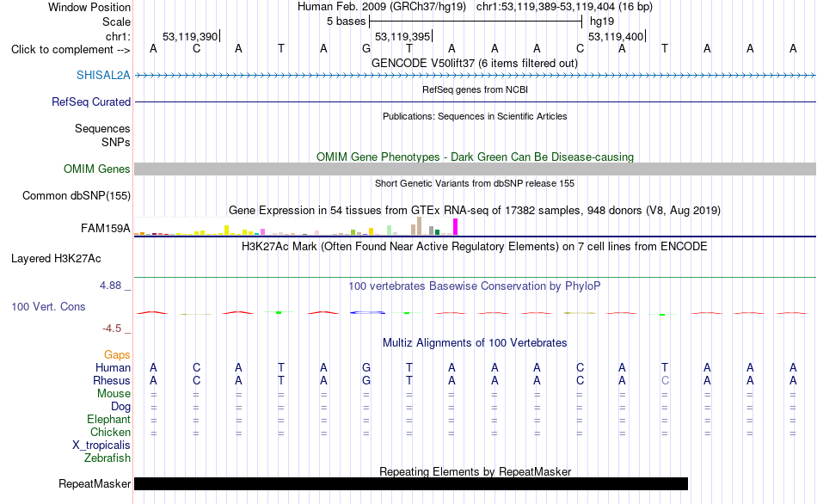Click the gray OMIM Genes bar
Image resolution: width=817 pixels, height=504 pixels.
[x=476, y=169]
